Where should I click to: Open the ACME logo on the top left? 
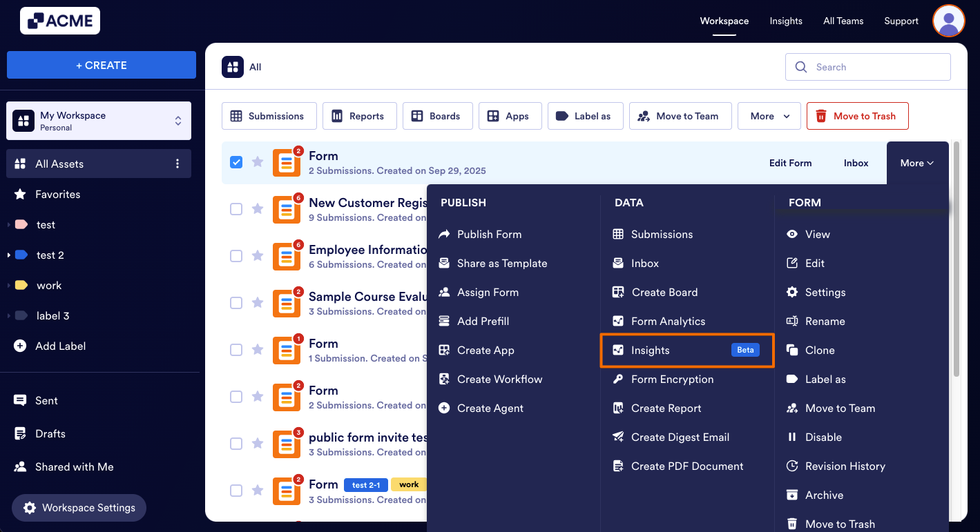pos(59,21)
